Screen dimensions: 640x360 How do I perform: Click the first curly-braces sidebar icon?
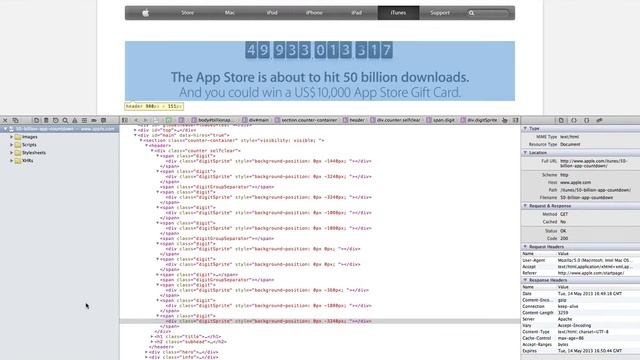point(574,120)
